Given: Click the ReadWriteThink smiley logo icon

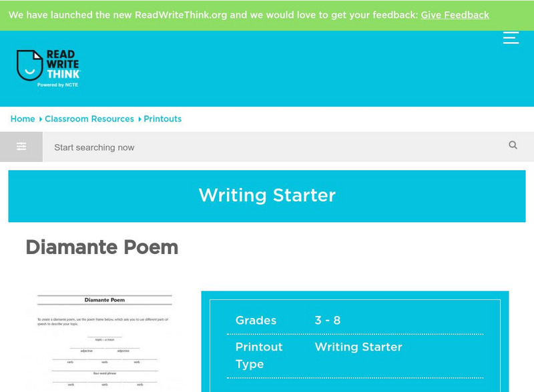Looking at the screenshot, I should coord(29,65).
